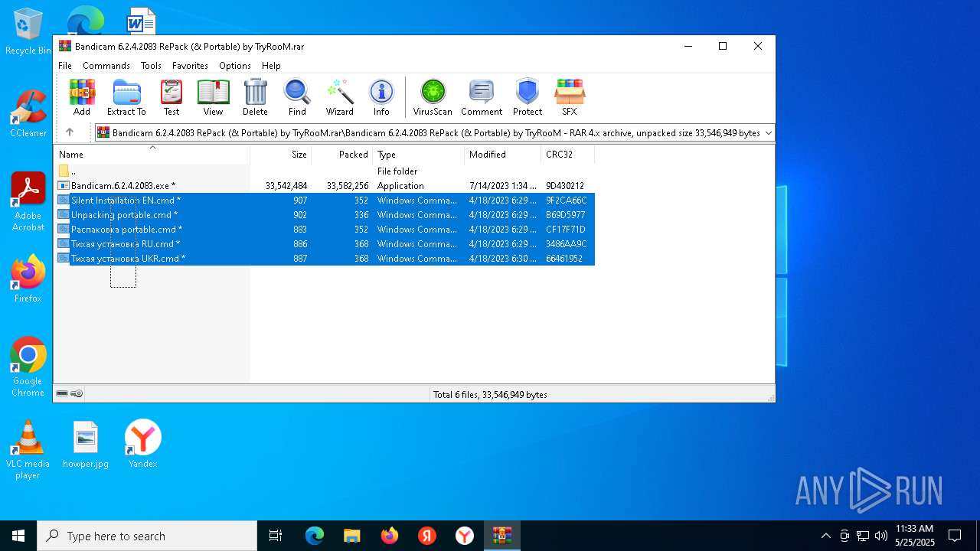Click the Add toolbar icon
980x551 pixels.
click(x=82, y=97)
